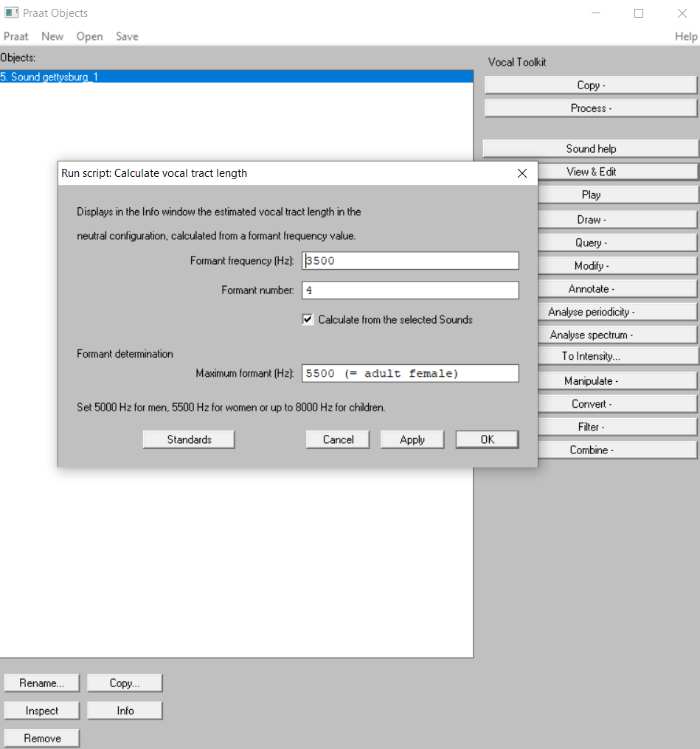
Task: Maximize the Praat Objects window
Action: pyautogui.click(x=639, y=13)
